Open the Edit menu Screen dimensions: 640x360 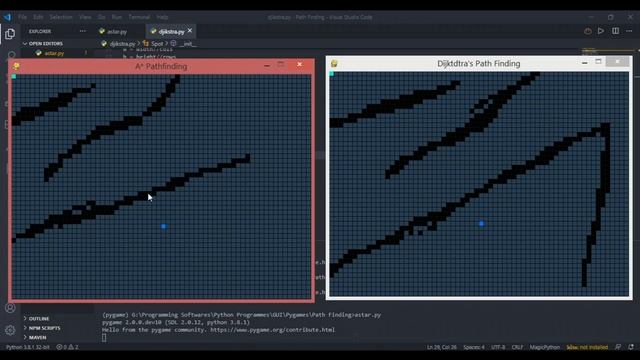[x=38, y=17]
